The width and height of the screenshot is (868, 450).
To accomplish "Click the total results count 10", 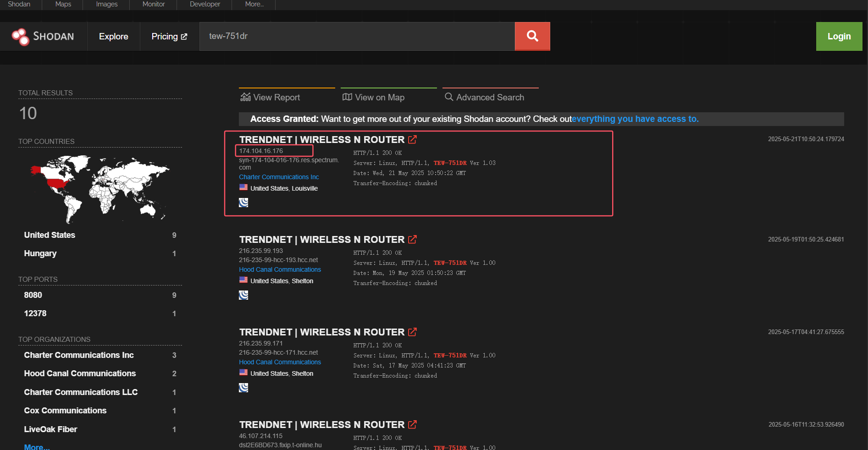I will 28,113.
